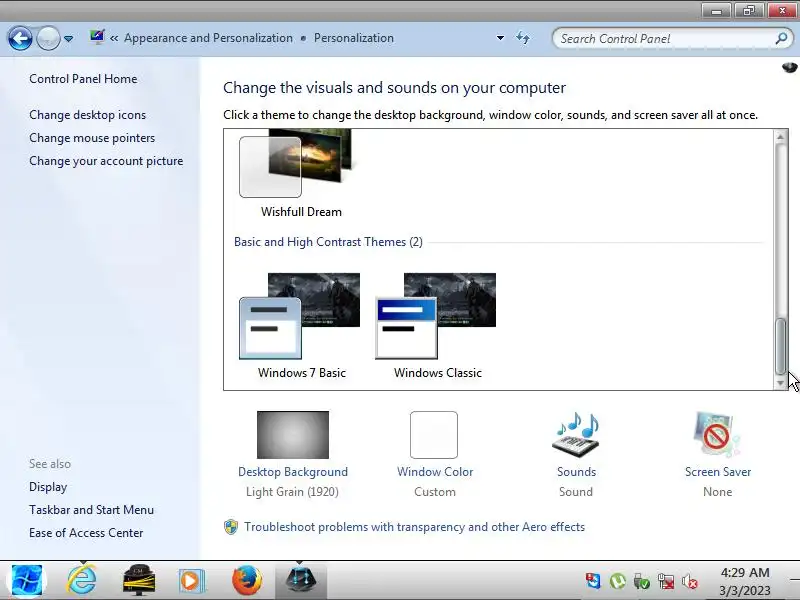Open Change desktop icons
800x600 pixels.
[87, 115]
